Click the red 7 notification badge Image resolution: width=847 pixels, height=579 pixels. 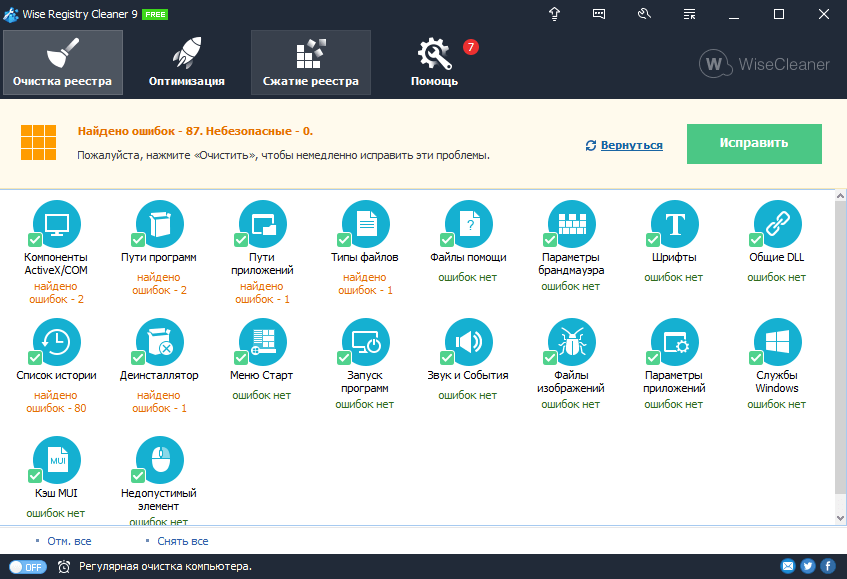click(x=470, y=47)
